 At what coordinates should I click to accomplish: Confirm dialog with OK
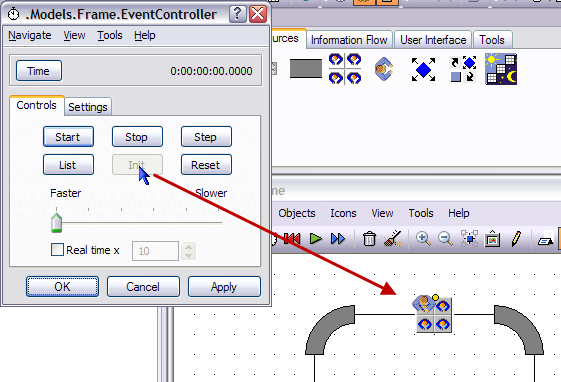[x=62, y=286]
